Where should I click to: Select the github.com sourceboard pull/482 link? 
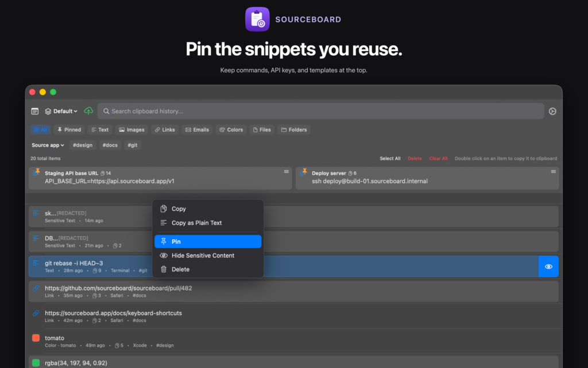coord(293,292)
